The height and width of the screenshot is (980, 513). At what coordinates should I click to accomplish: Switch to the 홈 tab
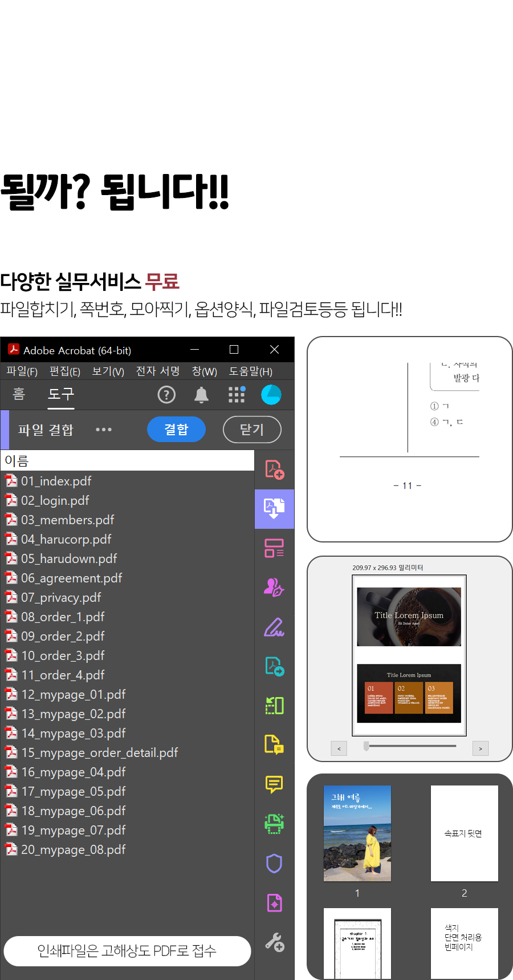19,394
